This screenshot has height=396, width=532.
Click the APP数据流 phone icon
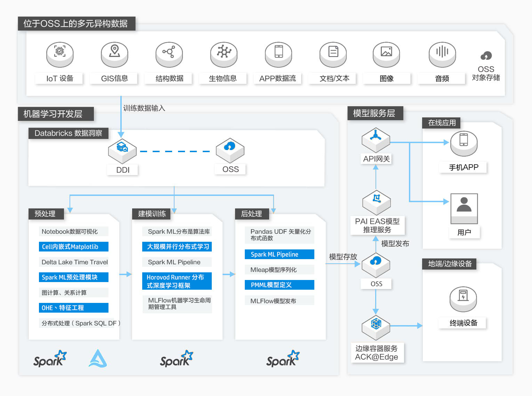279,55
